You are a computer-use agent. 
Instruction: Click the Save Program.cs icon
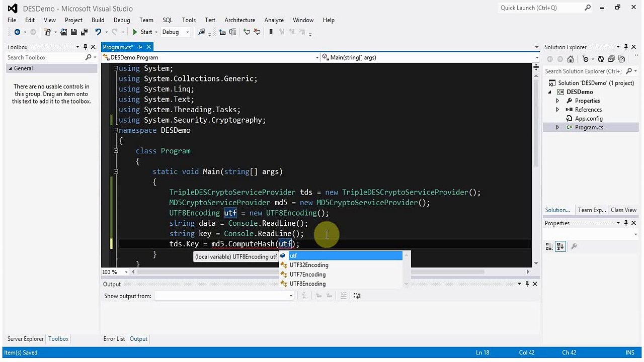pos(73,32)
